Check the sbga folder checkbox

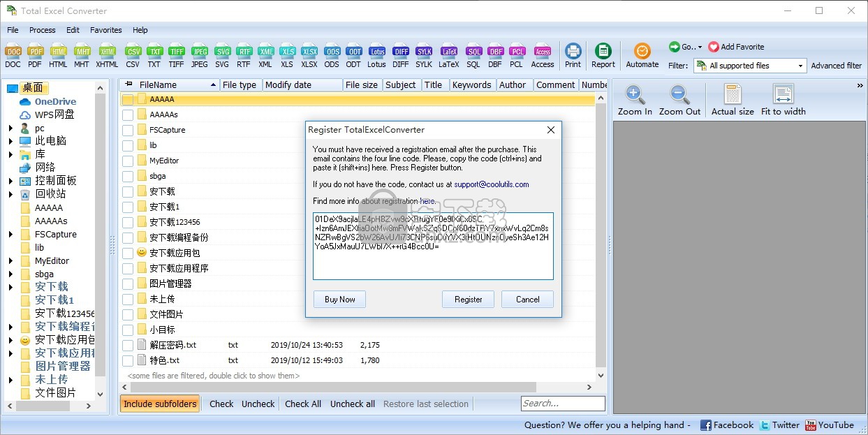click(127, 176)
